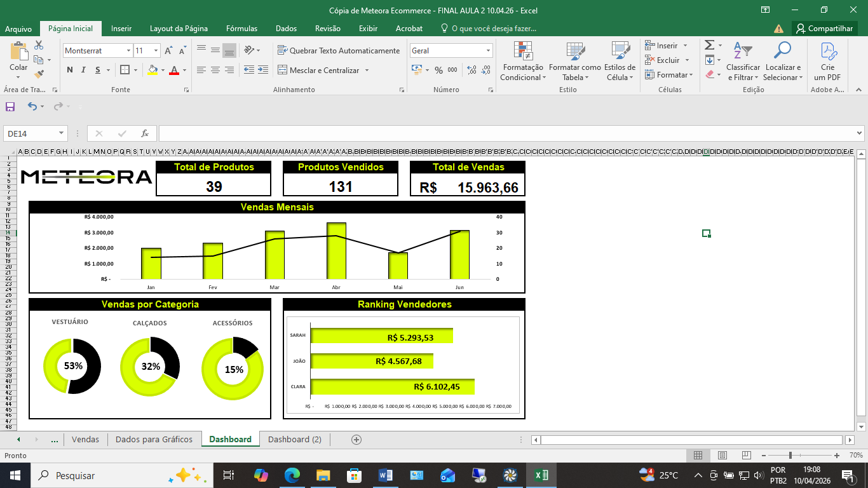Click the Undo arrow icon
Screen dimensions: 868x488
pyautogui.click(x=32, y=107)
